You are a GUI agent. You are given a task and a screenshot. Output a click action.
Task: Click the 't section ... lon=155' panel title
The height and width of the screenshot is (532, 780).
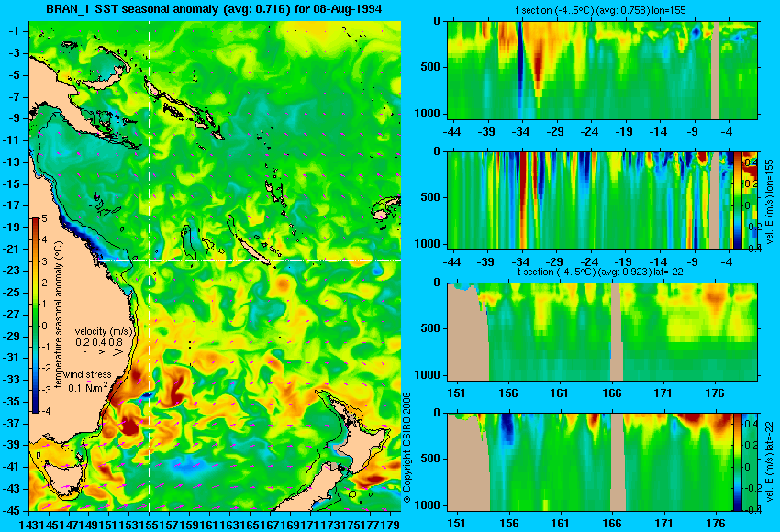[601, 10]
